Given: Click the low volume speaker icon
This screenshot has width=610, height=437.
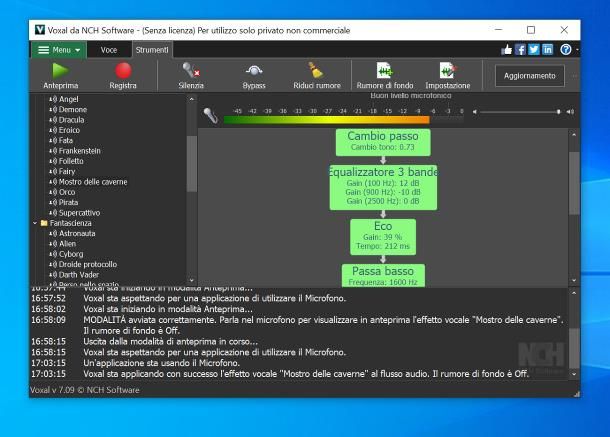Looking at the screenshot, I should pos(475,112).
